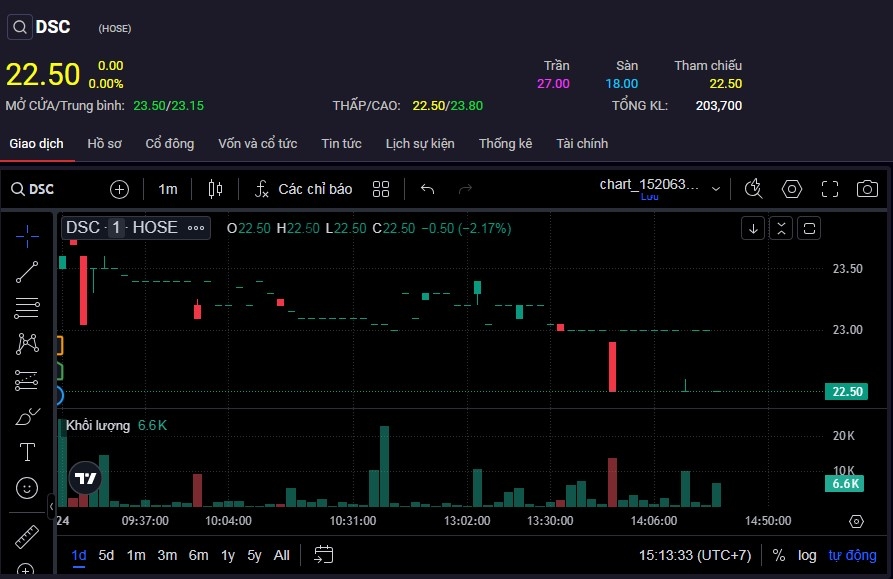Toggle log scale on chart
Screen dimensions: 893x579
pyautogui.click(x=807, y=555)
